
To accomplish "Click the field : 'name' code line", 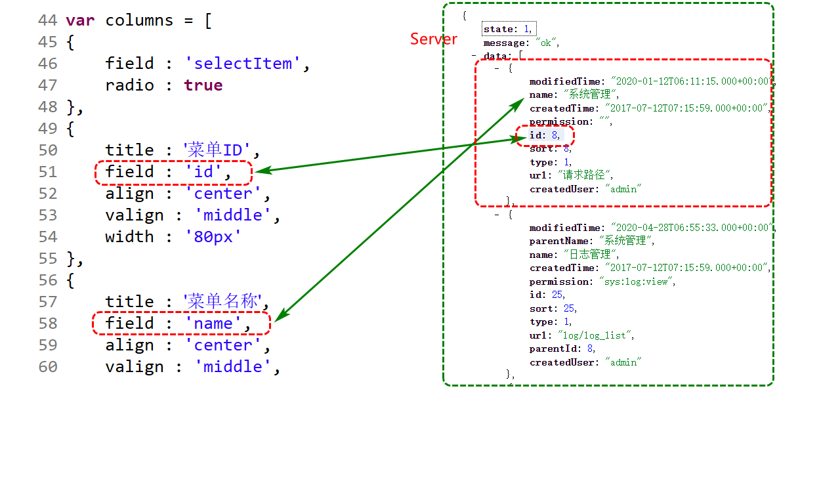I will click(x=178, y=324).
